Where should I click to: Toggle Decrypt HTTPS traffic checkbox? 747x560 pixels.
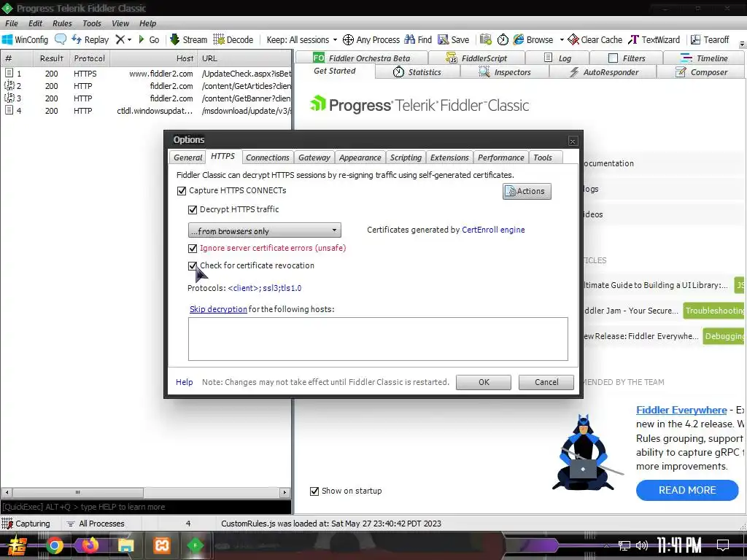(x=193, y=209)
